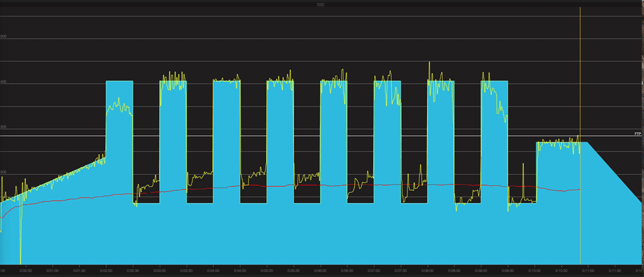The height and width of the screenshot is (277, 644).
Task: Click the 0:01:00 time axis label
Action: (x=53, y=271)
